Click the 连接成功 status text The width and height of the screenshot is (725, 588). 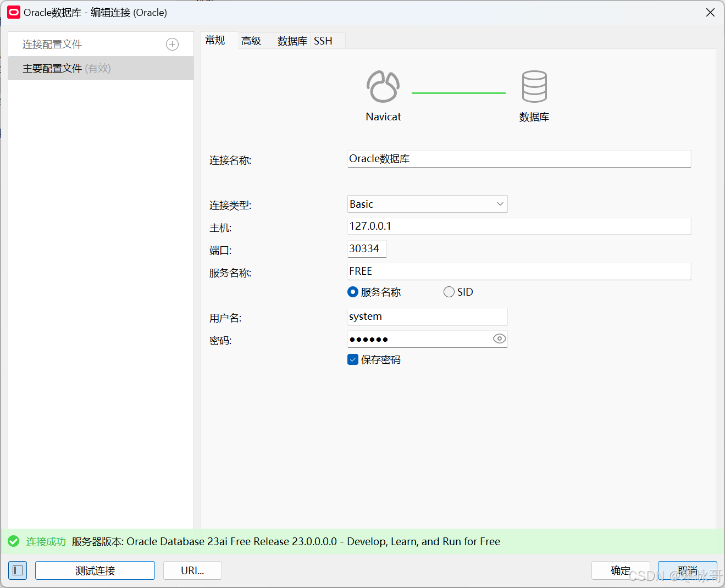46,541
